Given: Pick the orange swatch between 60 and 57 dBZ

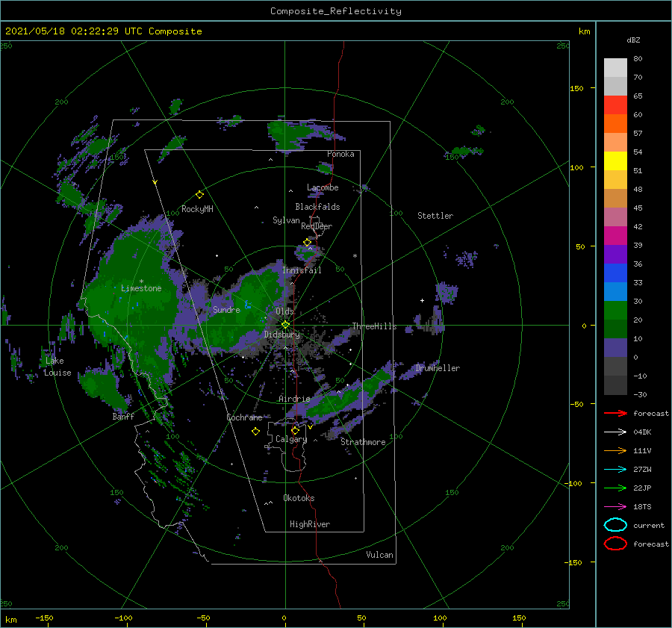Looking at the screenshot, I should pos(615,124).
